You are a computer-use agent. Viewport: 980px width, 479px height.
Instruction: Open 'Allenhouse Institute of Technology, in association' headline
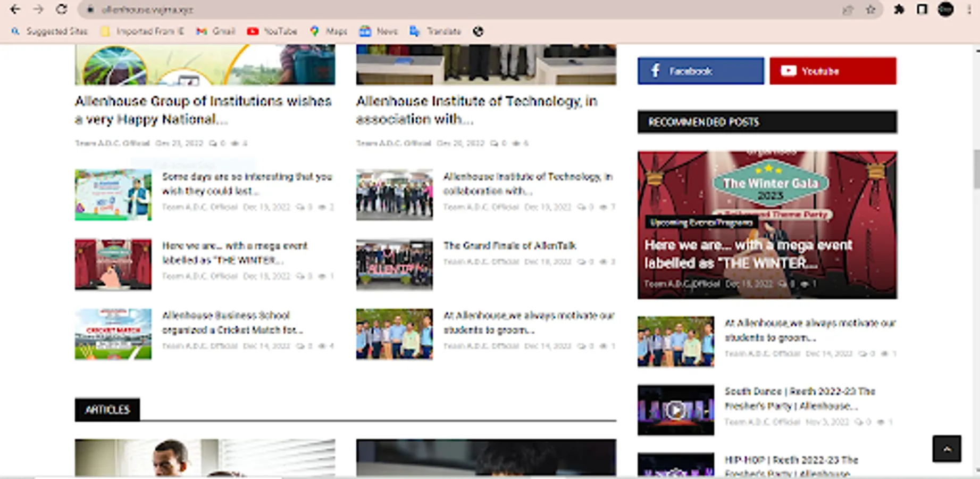tap(477, 110)
